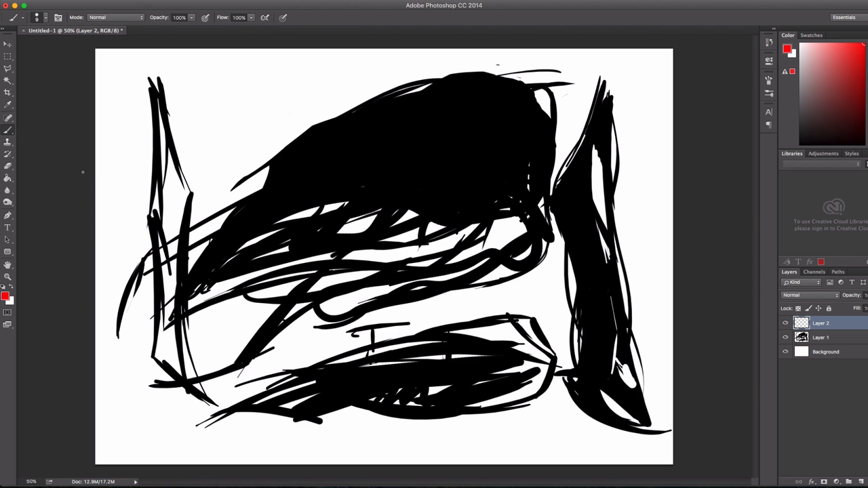The image size is (868, 488).
Task: Enable pressure for opacity
Action: [205, 18]
